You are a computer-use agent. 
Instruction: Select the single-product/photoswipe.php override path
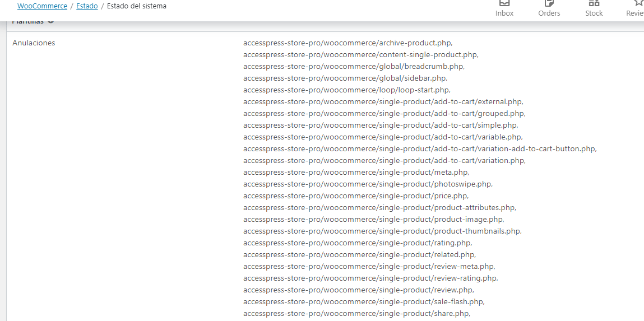click(368, 184)
